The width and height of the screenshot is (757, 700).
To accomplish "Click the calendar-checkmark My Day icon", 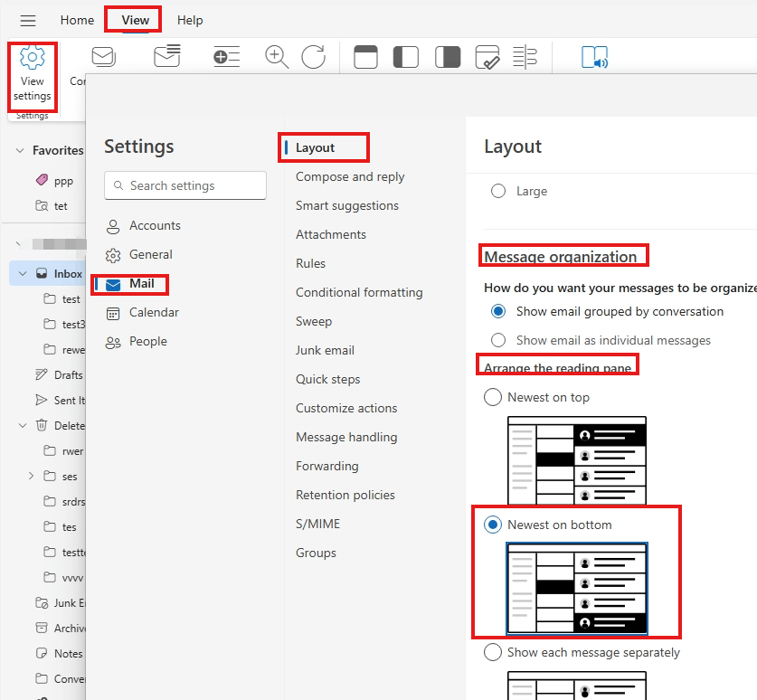I will pos(487,57).
